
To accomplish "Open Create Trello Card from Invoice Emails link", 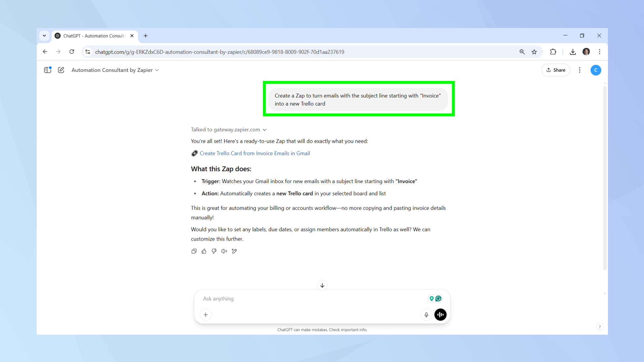I will click(x=254, y=153).
